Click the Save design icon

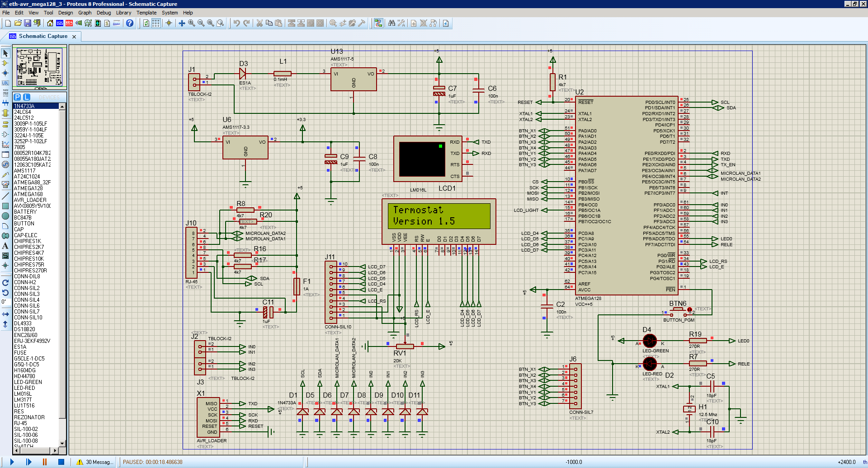[28, 23]
